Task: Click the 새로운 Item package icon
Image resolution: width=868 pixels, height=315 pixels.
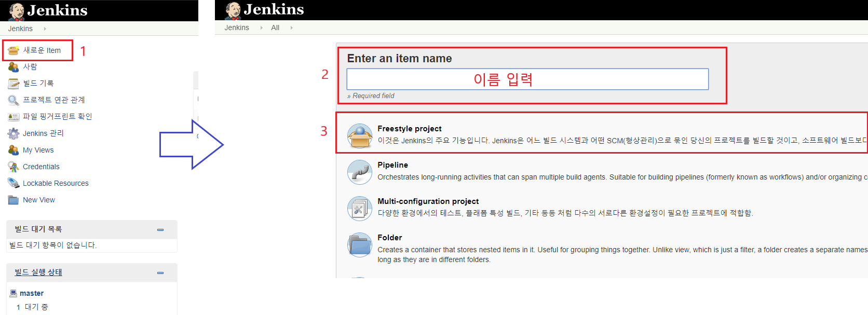Action: click(x=13, y=50)
